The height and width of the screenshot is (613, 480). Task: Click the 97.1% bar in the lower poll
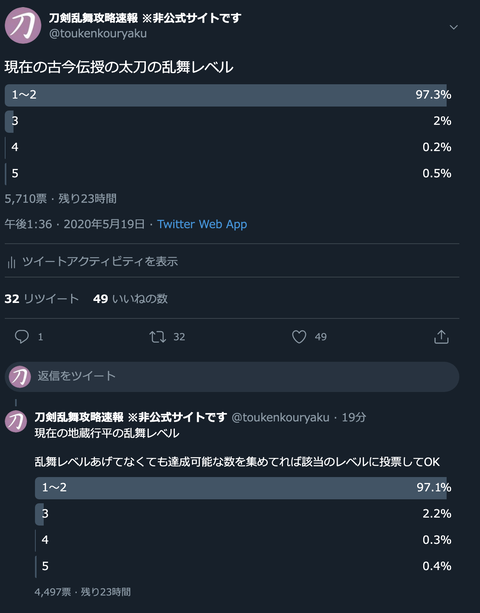pyautogui.click(x=243, y=488)
